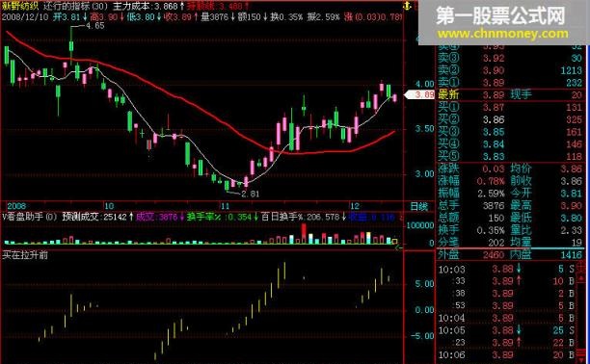Screen dimensions: 590x364
Task: Click the 日线 daily period label
Action: (x=418, y=206)
